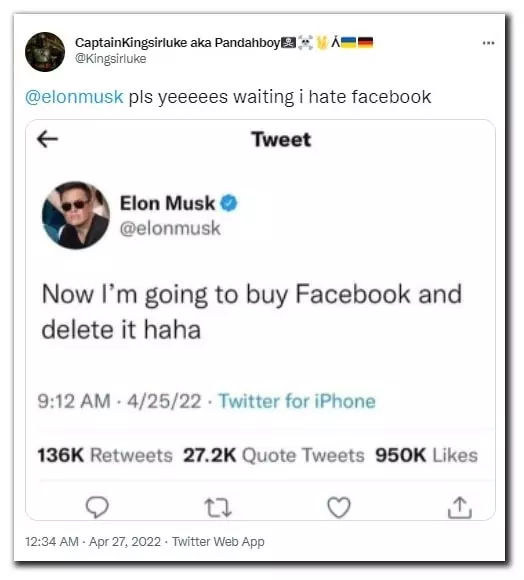View the 136K Retweets list

(105, 455)
